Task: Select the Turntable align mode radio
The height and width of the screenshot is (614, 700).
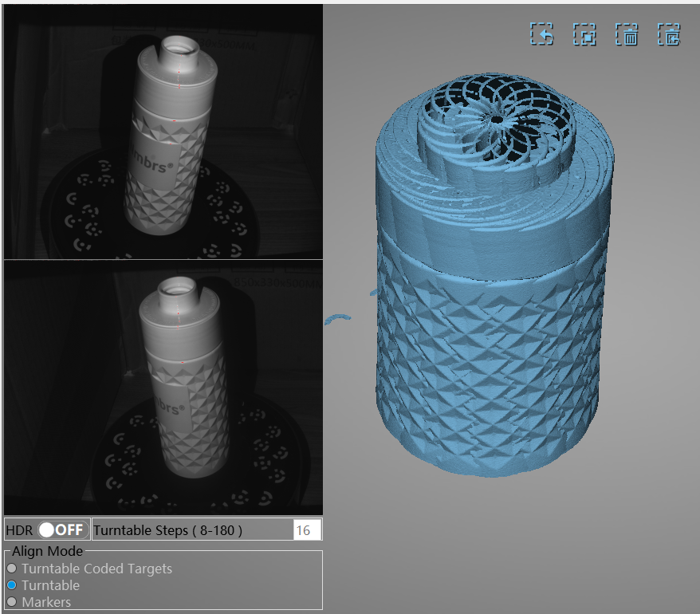Action: (11, 585)
